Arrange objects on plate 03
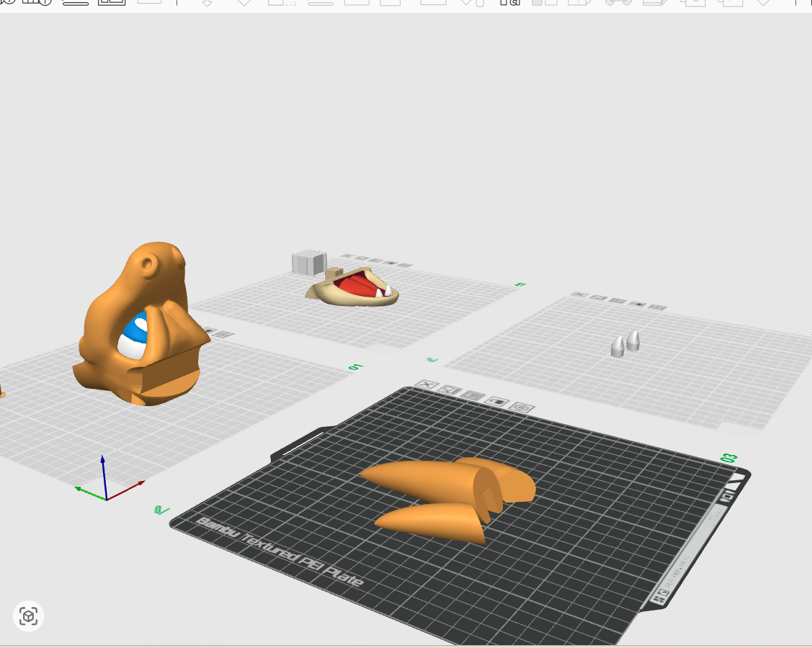The width and height of the screenshot is (812, 648). 473,396
